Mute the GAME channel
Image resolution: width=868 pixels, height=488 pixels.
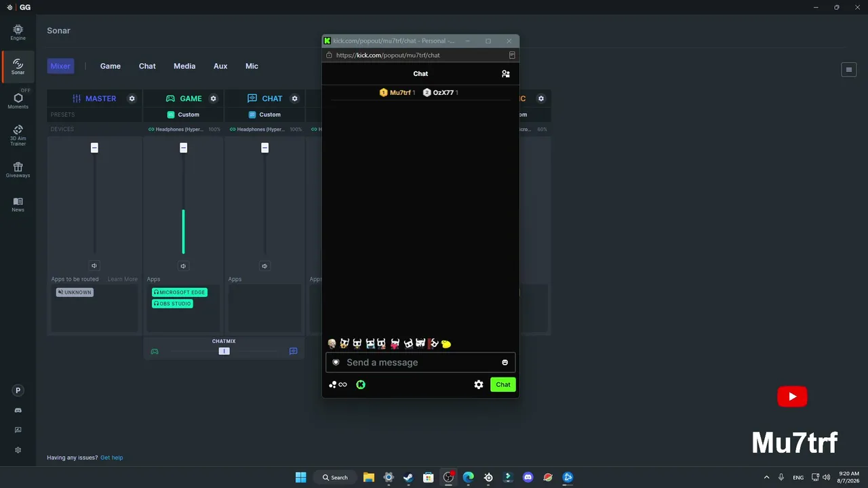click(183, 266)
